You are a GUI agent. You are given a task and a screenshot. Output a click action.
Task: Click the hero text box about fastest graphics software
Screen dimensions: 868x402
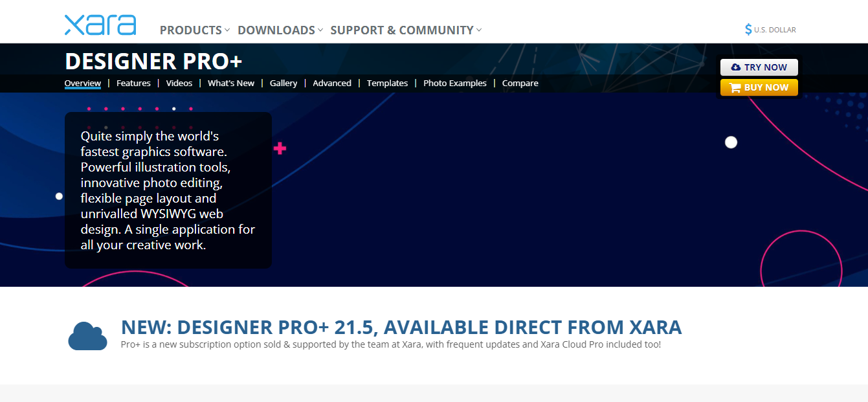tap(168, 190)
